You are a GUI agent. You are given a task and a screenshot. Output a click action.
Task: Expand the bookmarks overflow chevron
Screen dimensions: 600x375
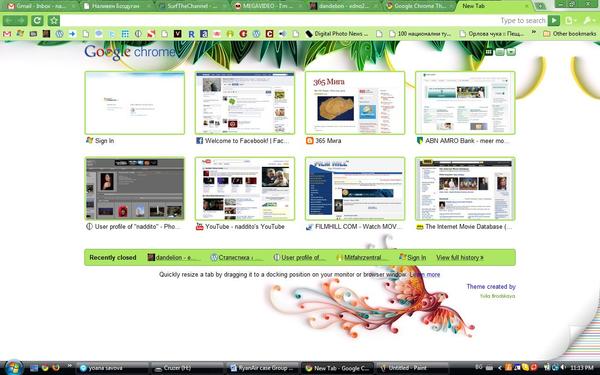click(x=534, y=33)
